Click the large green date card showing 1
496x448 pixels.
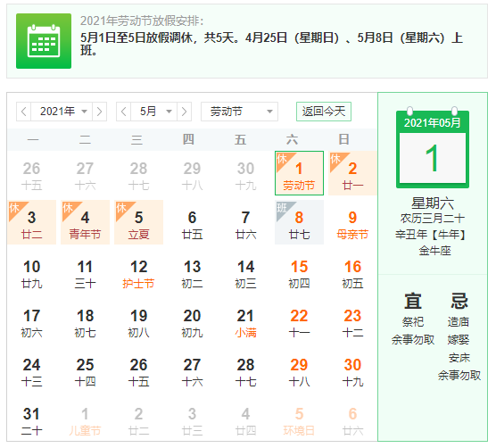pos(433,149)
